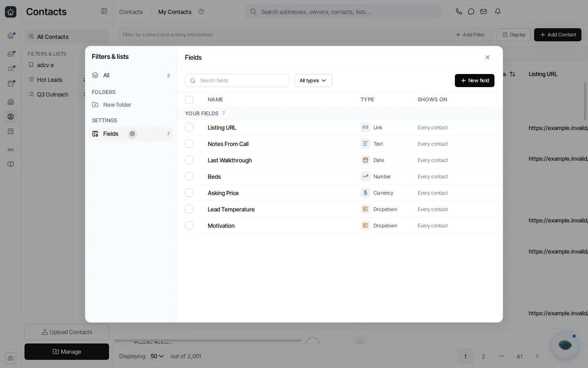Go to next page chevron
Viewport: 588px width, 368px height.
537,356
